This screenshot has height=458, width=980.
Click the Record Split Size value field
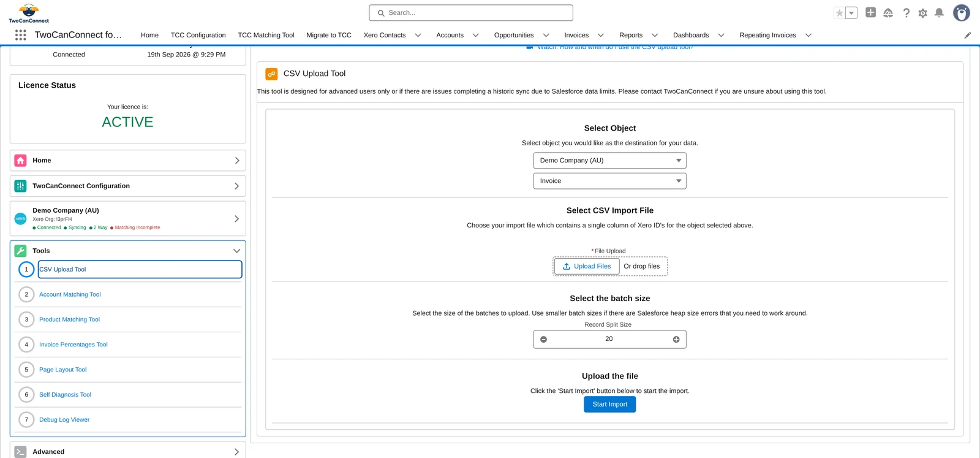(609, 339)
